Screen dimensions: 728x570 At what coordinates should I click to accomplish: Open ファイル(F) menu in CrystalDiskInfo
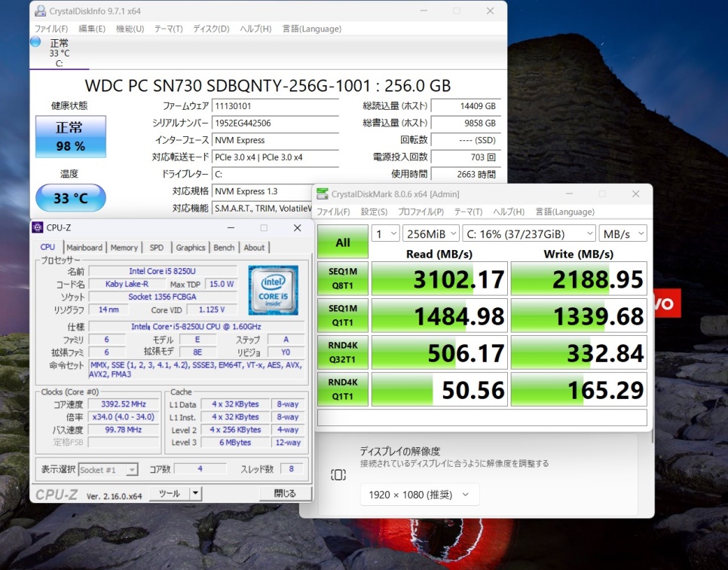51,29
